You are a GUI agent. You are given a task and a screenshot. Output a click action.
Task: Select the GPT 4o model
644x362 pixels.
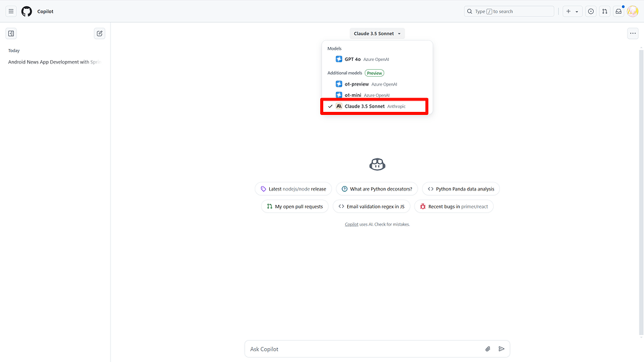(377, 59)
